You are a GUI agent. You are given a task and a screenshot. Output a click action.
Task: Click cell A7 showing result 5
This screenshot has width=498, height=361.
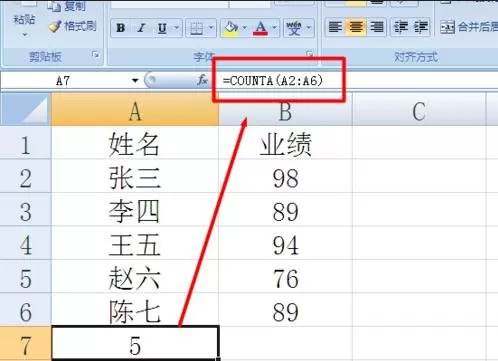tap(135, 344)
